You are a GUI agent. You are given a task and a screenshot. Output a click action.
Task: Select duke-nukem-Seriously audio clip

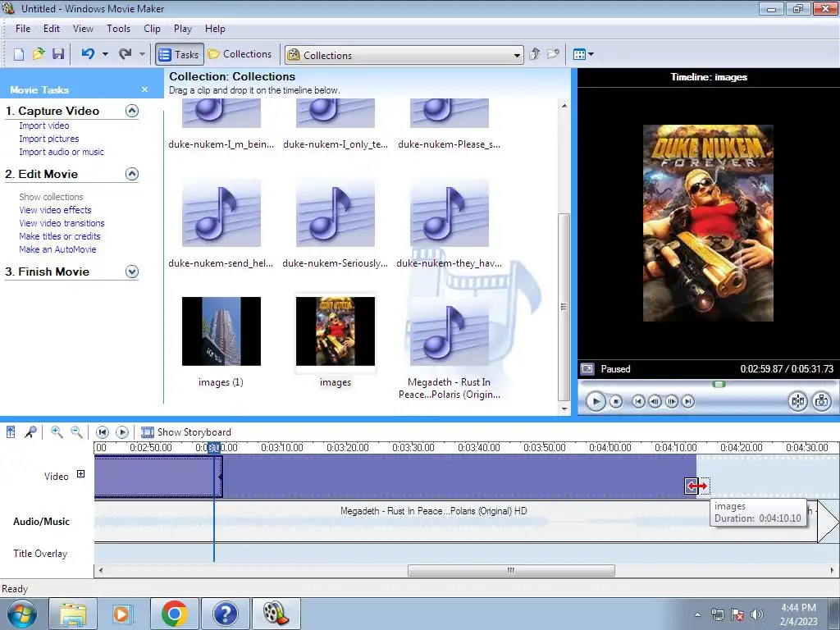[336, 212]
